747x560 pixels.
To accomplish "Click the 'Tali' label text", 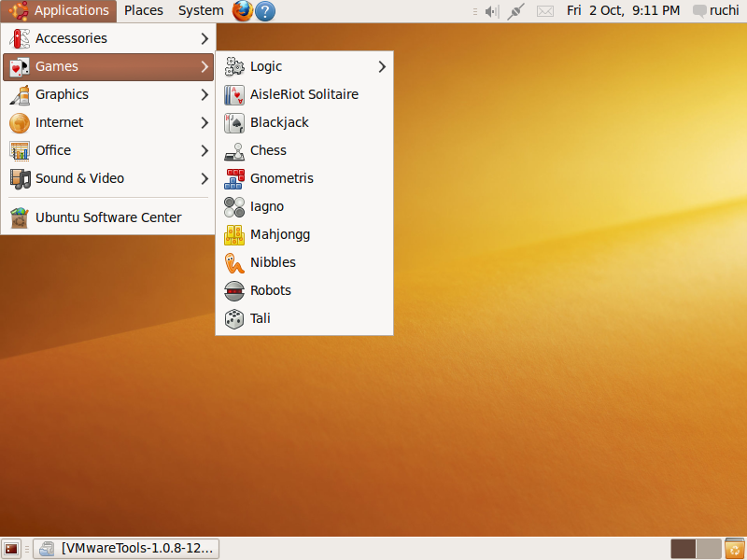I will tap(261, 319).
